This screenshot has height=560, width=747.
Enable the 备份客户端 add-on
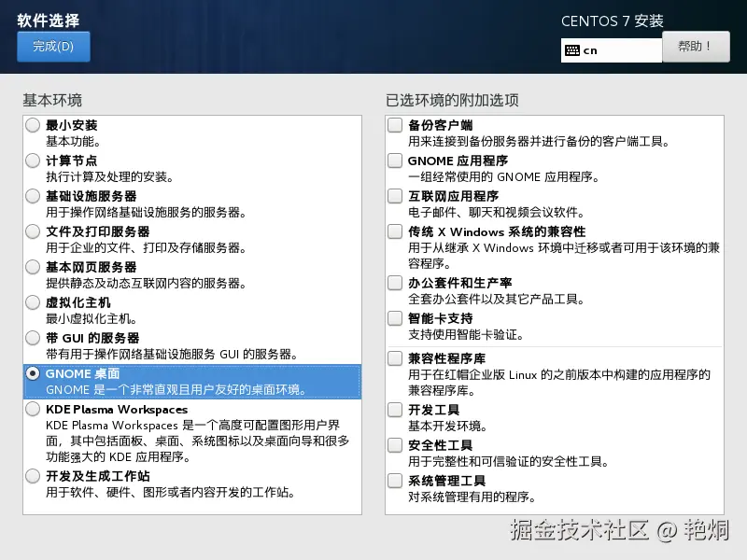393,124
